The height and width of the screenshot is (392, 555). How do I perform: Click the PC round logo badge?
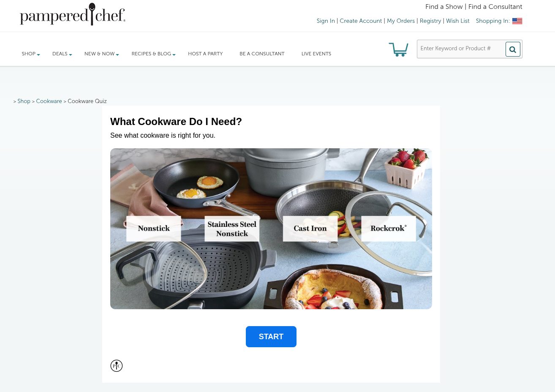tap(117, 366)
